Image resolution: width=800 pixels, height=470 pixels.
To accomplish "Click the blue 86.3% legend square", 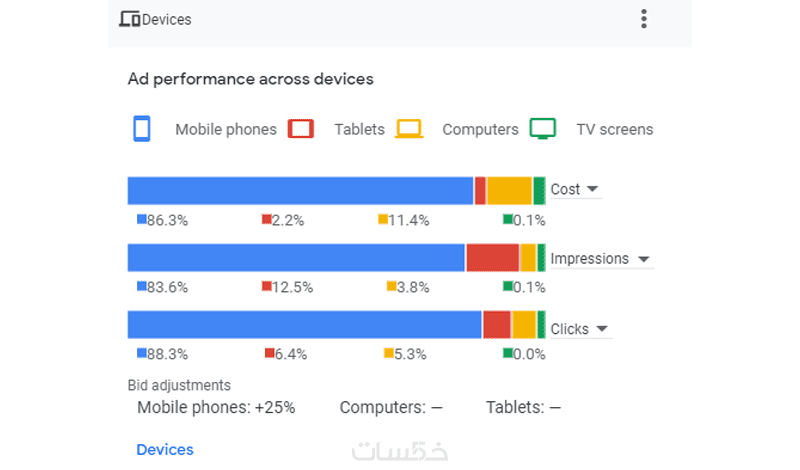I will (x=142, y=219).
